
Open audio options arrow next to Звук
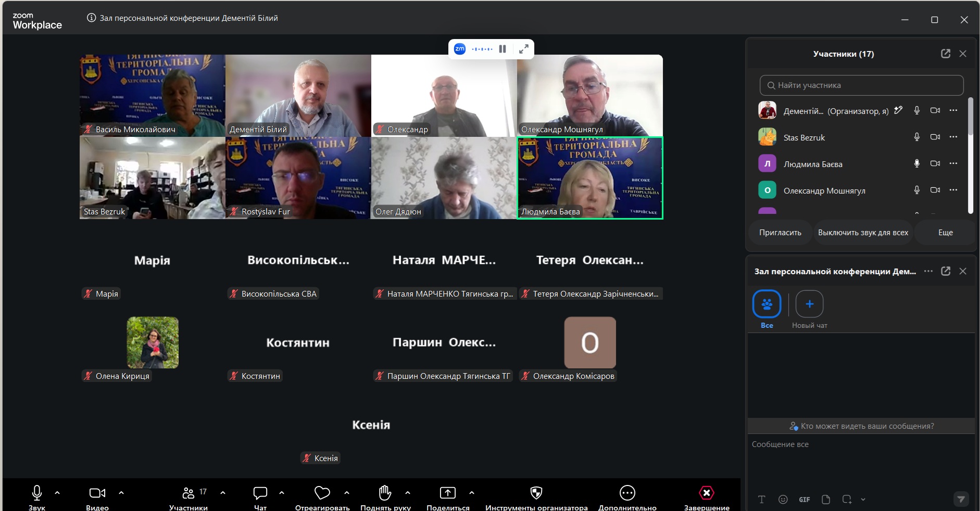[x=57, y=492]
